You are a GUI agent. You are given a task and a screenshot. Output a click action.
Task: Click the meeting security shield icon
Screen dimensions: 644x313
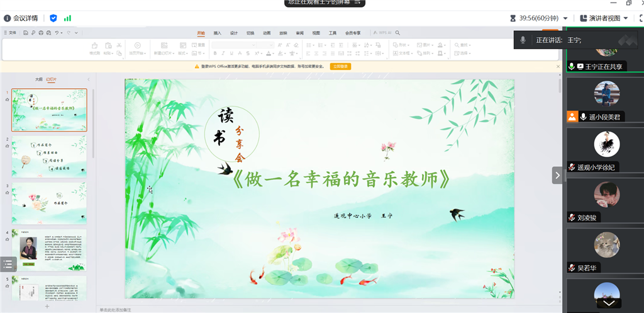pyautogui.click(x=53, y=18)
